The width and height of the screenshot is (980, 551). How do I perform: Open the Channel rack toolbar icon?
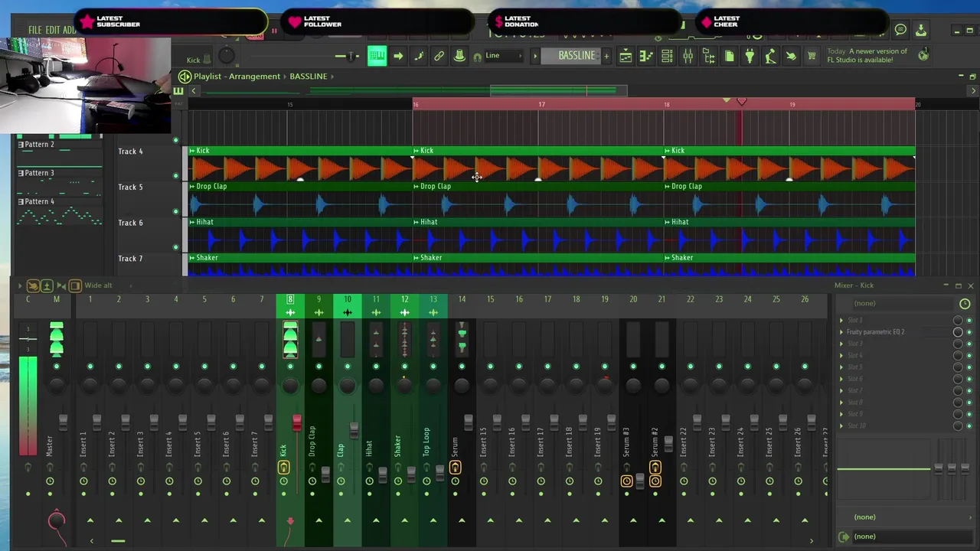pyautogui.click(x=667, y=56)
